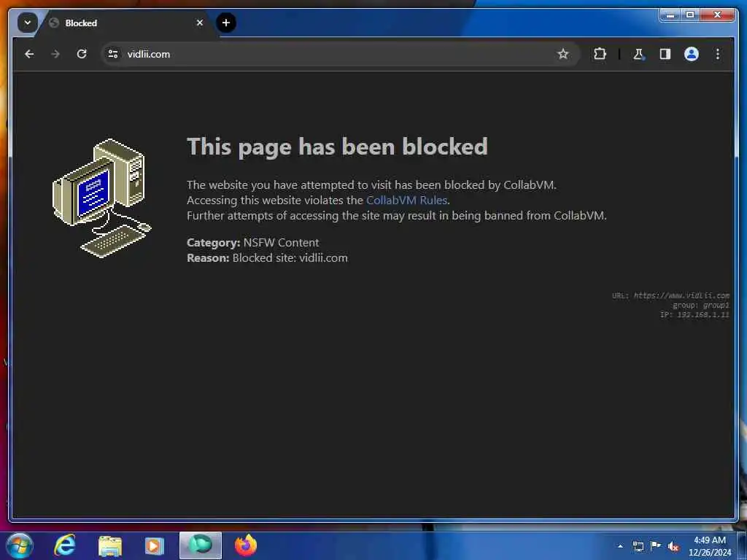The image size is (747, 560).
Task: Go back using the browser back arrow
Action: click(x=29, y=54)
